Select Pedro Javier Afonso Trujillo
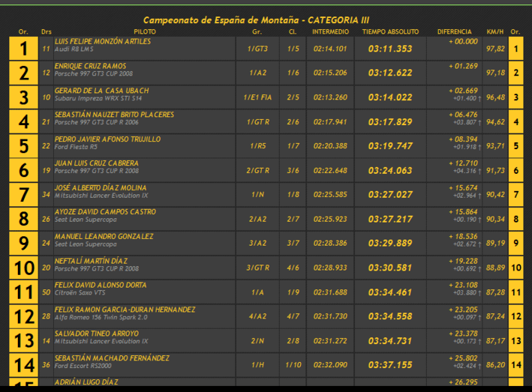 click(107, 139)
